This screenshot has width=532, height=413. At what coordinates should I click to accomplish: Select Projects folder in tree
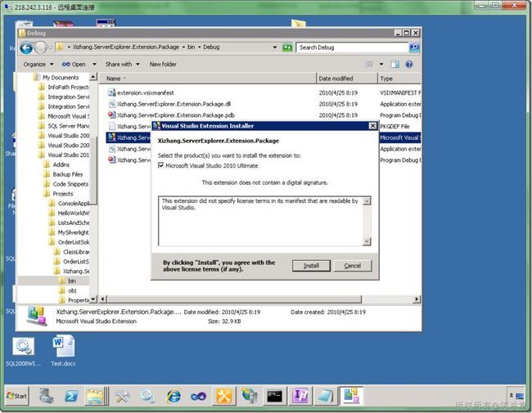[63, 194]
